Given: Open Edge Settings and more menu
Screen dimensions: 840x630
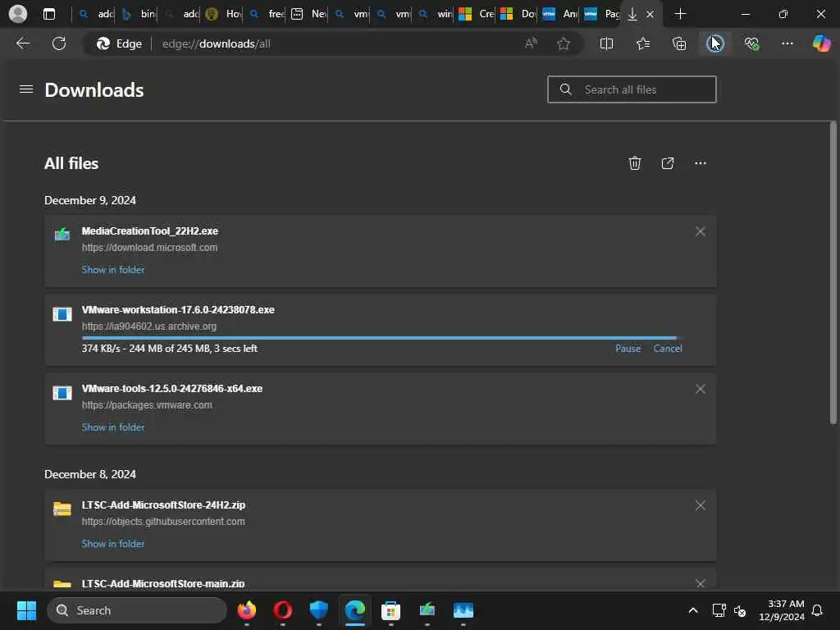Looking at the screenshot, I should pyautogui.click(x=787, y=43).
